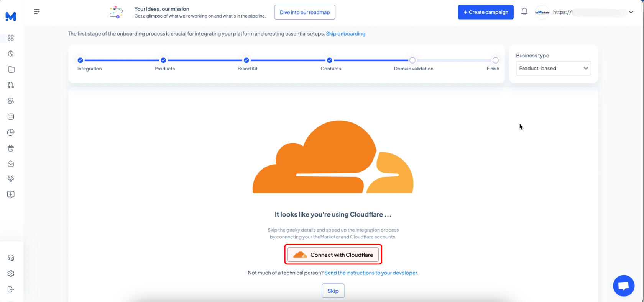The image size is (644, 302).
Task: Open the shopping basket icon in sidebar
Action: (11, 148)
